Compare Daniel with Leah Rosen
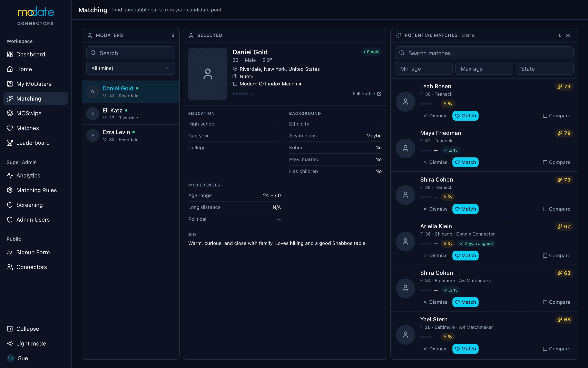The height and width of the screenshot is (368, 588). 556,116
